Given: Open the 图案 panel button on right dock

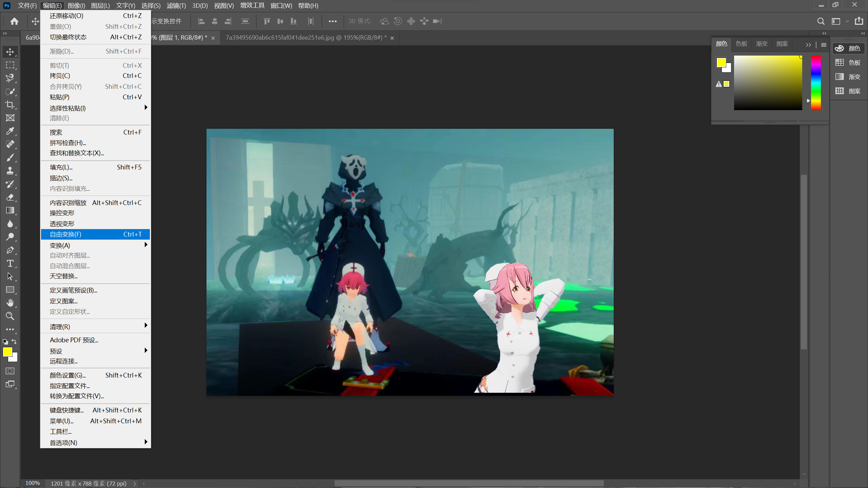Looking at the screenshot, I should [x=849, y=91].
